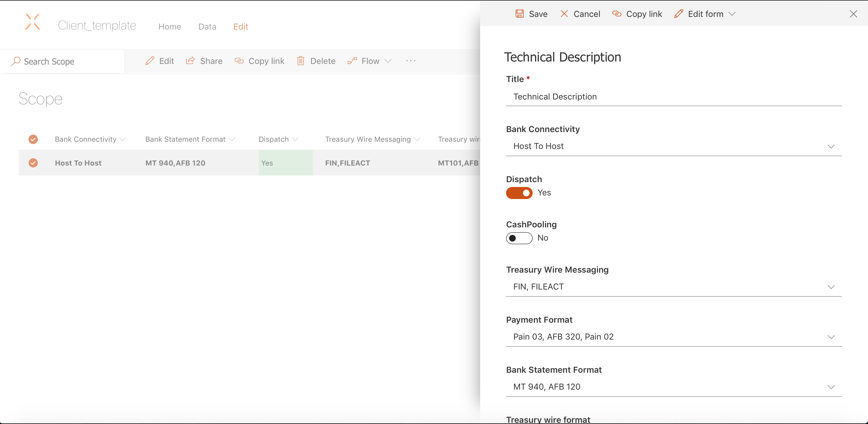Open the Treasury Wire Messaging dropdown in form
The width and height of the screenshot is (868, 424).
pos(674,287)
